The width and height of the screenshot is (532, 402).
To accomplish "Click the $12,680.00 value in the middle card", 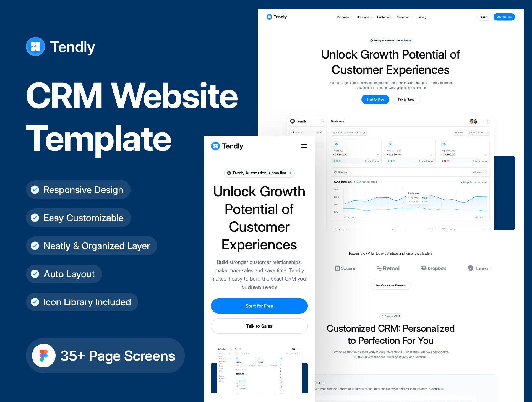I will tap(394, 155).
